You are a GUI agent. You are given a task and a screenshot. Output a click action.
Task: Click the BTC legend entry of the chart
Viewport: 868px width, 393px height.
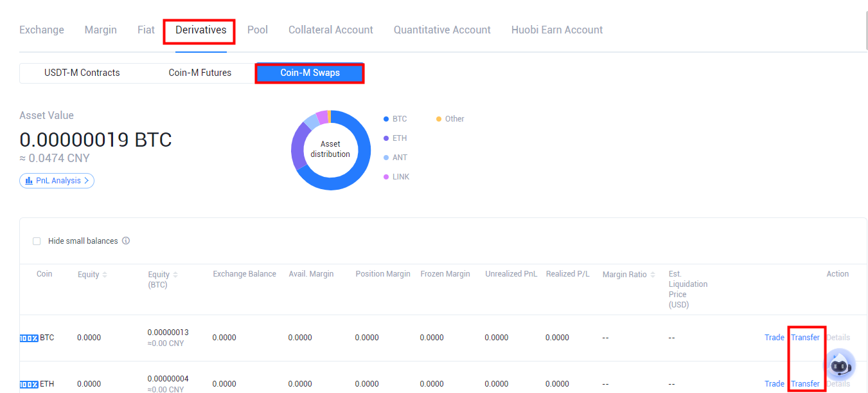click(x=395, y=119)
